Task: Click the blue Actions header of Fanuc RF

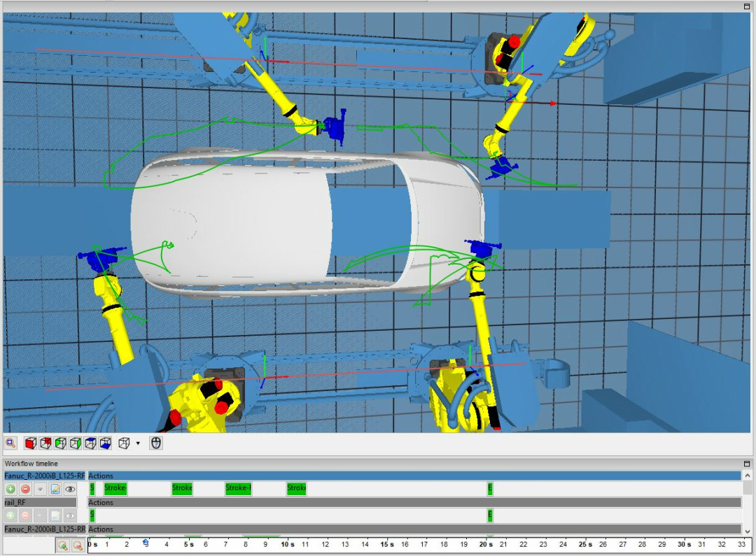Action: pos(414,476)
